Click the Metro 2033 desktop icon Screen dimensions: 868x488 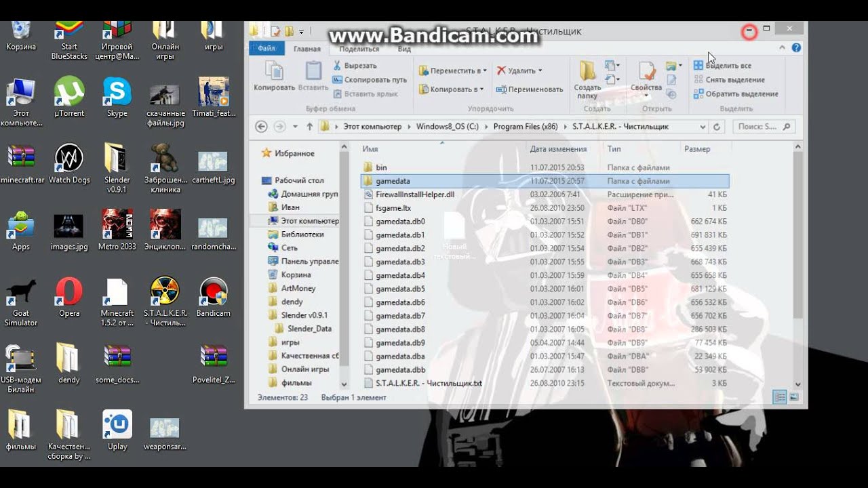point(117,230)
